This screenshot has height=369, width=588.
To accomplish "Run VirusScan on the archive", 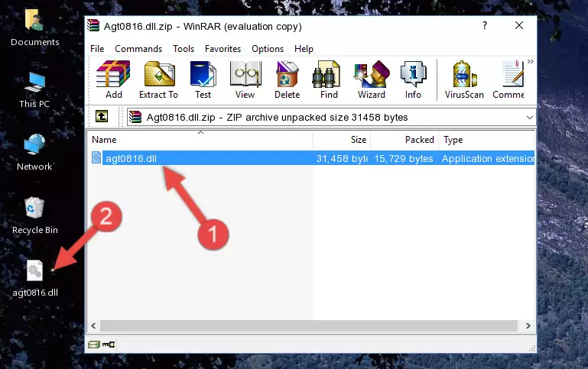I will (x=464, y=79).
